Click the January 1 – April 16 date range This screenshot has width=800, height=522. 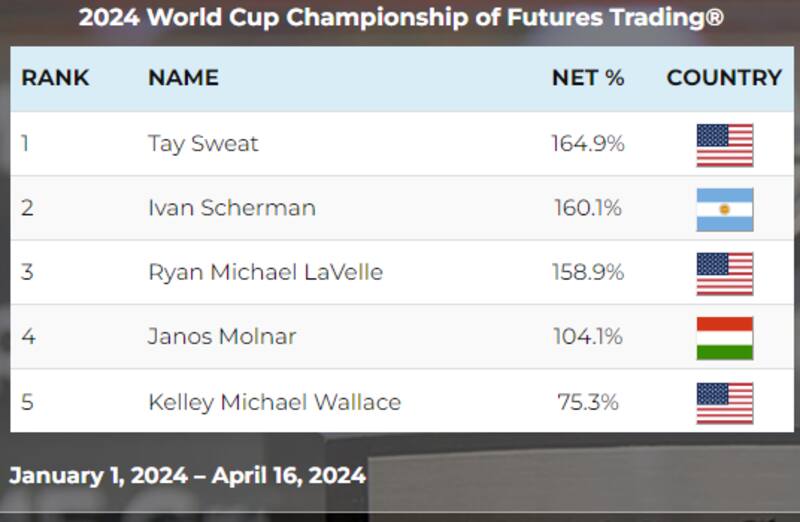[x=187, y=475]
